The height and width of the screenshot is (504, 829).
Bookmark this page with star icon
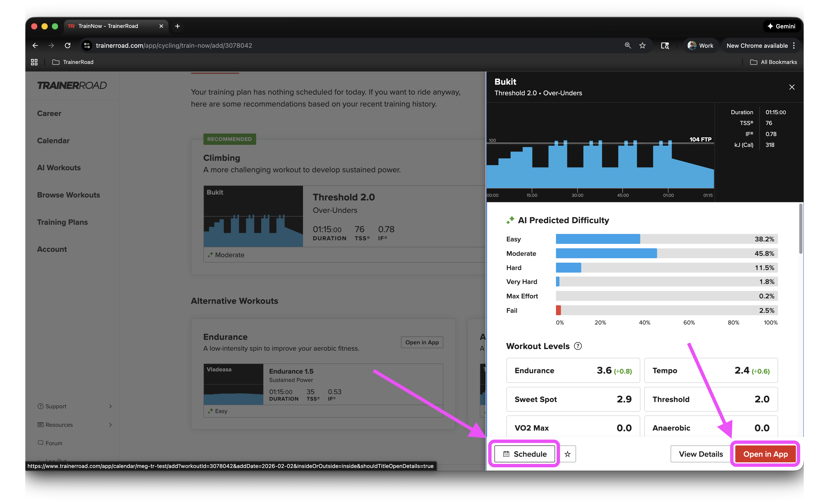coord(642,45)
